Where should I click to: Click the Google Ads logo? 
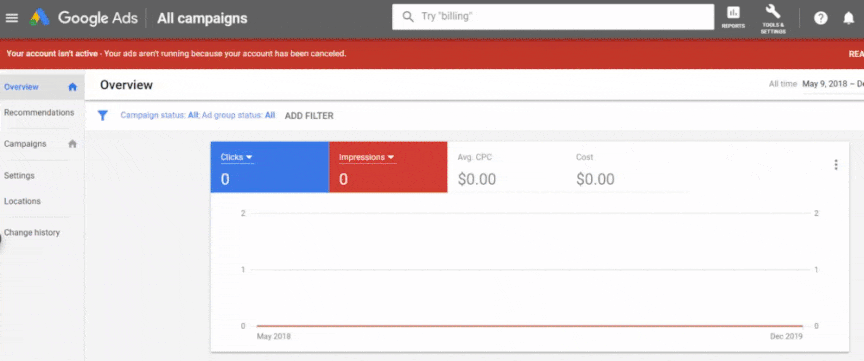(83, 18)
